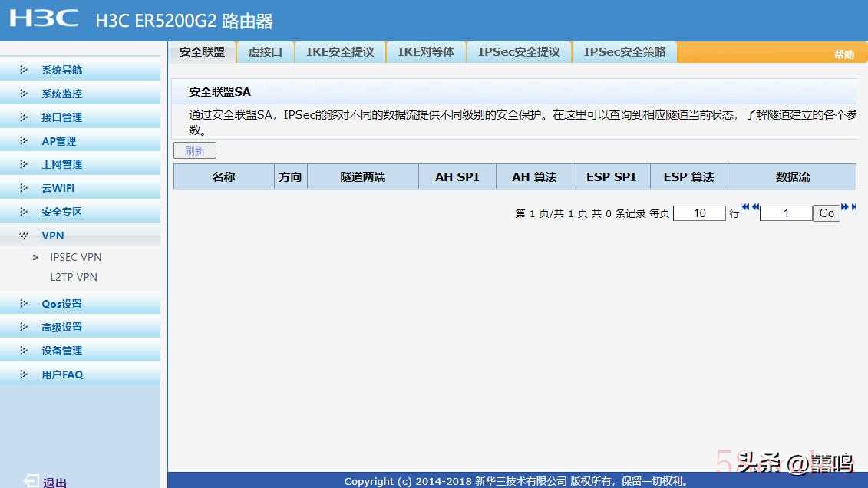
Task: Expand the Qos设置 menu arrow
Action: click(23, 304)
